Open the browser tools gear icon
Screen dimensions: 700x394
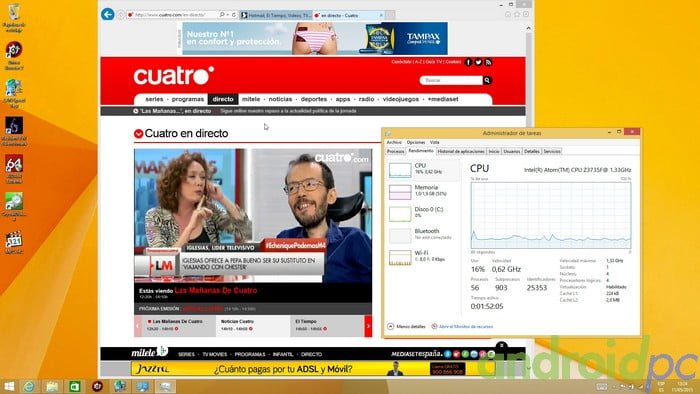point(526,14)
